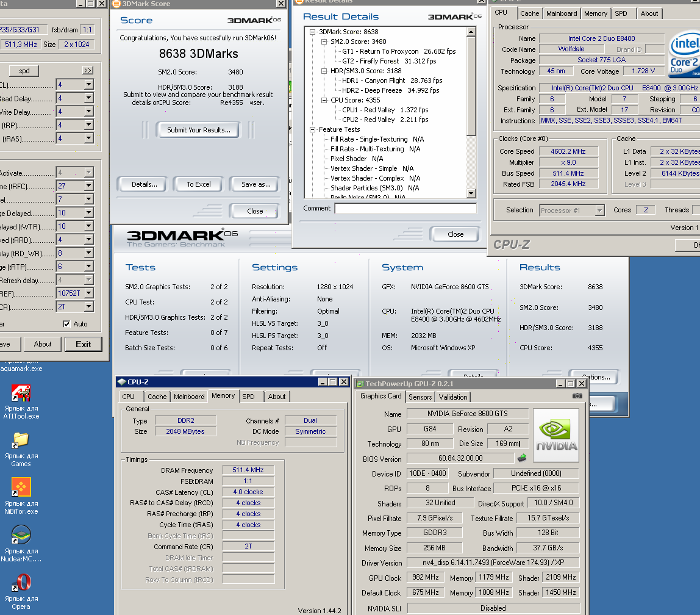
Task: Export results with To Excel button
Action: [x=199, y=184]
